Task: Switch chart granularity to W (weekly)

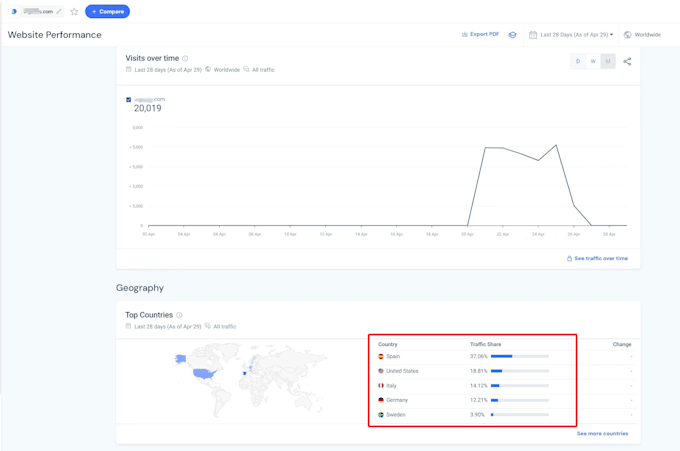Action: tap(593, 62)
